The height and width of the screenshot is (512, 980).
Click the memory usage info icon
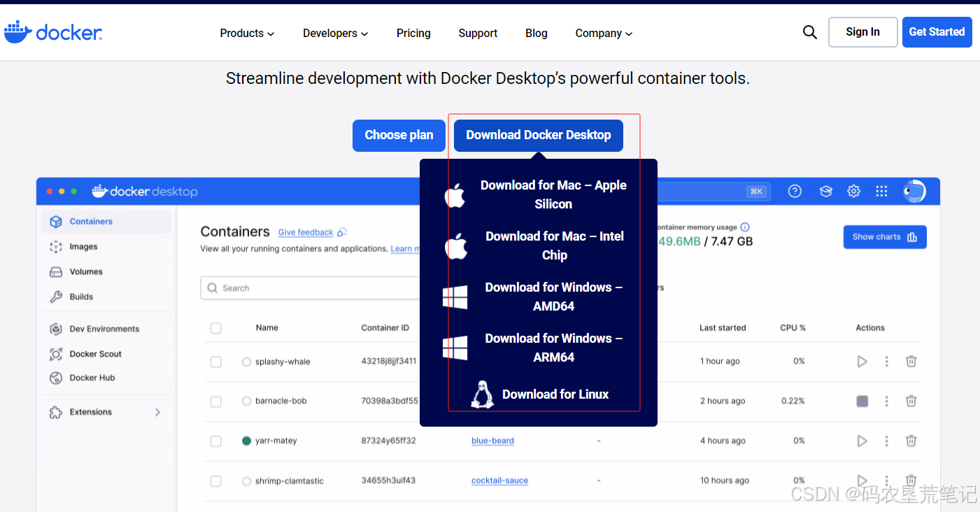(745, 227)
